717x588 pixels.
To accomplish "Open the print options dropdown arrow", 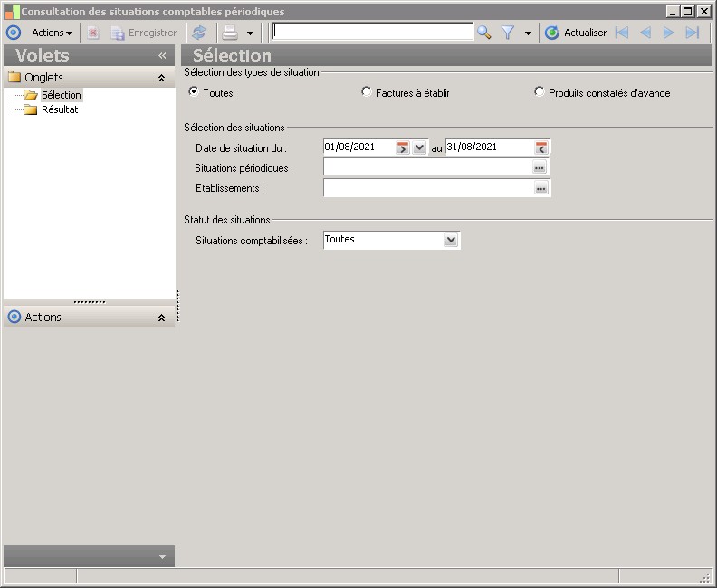I will click(x=250, y=33).
